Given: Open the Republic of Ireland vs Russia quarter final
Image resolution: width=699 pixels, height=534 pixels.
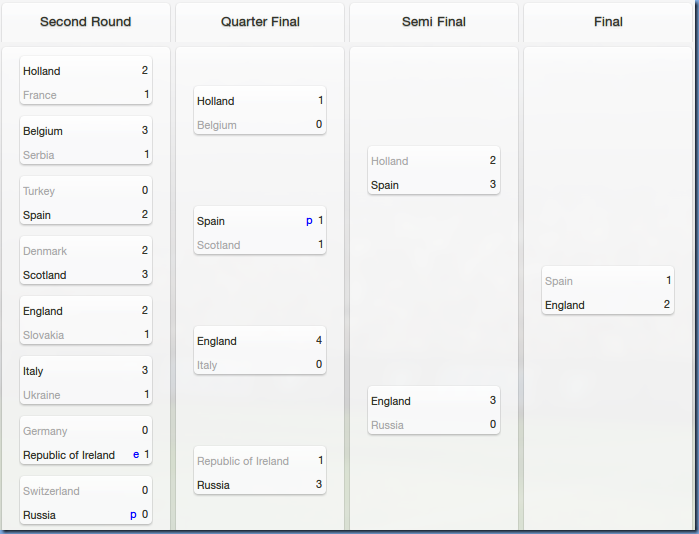Looking at the screenshot, I should (x=260, y=473).
